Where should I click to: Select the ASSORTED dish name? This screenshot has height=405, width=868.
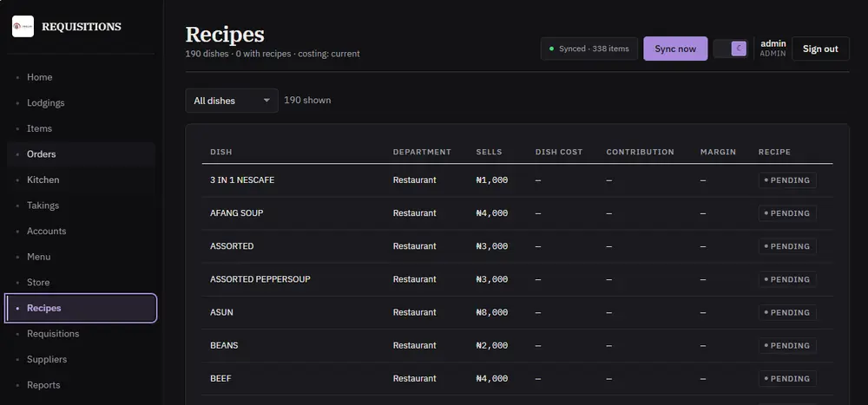[232, 246]
